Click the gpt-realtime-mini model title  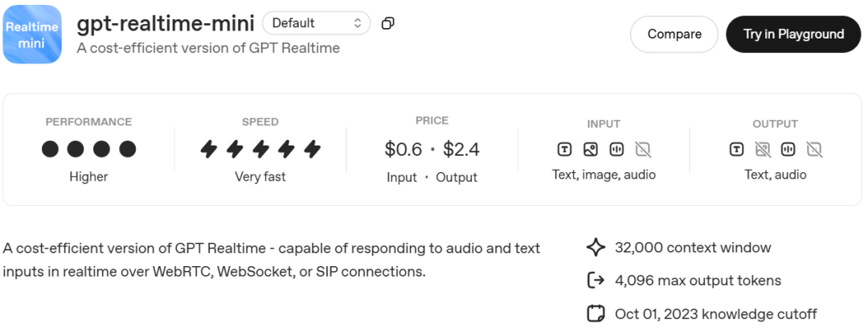(x=166, y=23)
